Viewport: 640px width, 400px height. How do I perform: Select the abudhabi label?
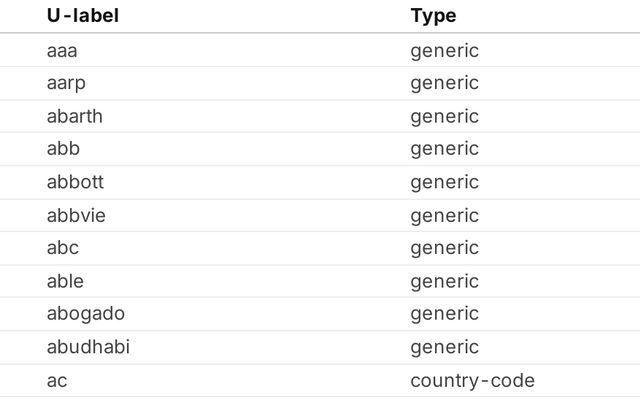[88, 347]
